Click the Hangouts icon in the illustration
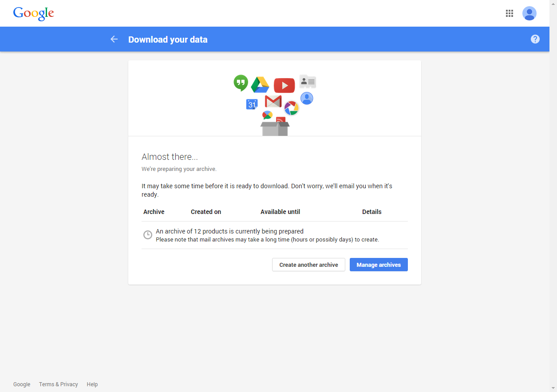Viewport: 557px width, 392px height. coord(241,83)
